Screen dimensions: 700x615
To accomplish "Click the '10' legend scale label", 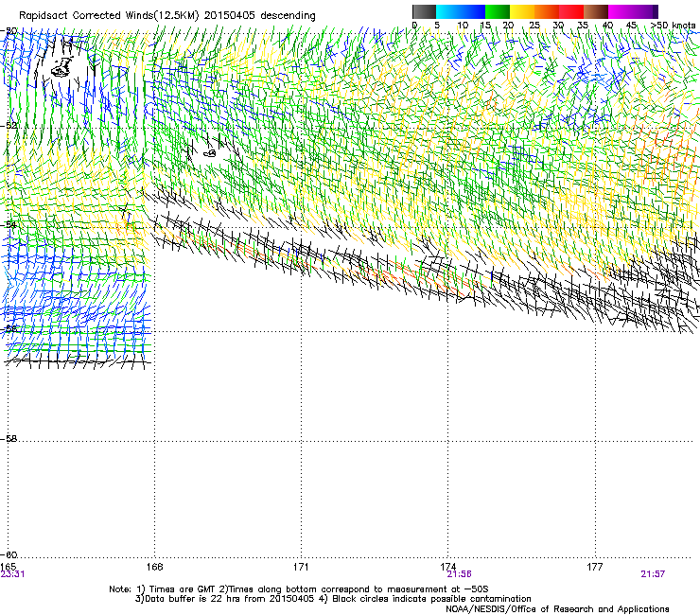I will 463,26.
